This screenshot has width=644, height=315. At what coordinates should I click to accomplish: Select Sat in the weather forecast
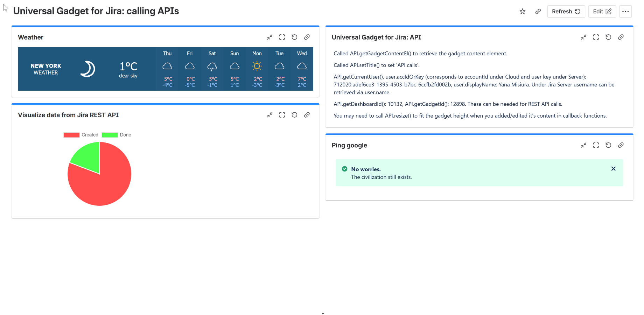coord(212,69)
